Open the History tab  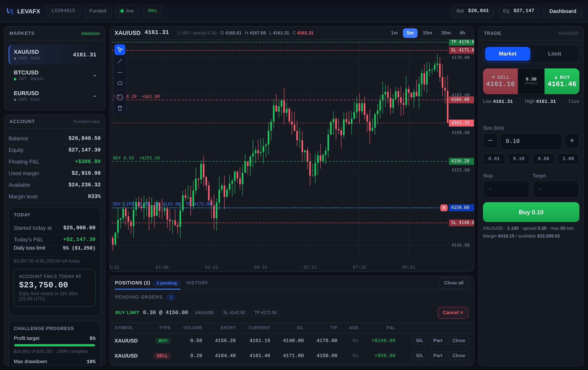[x=197, y=283]
